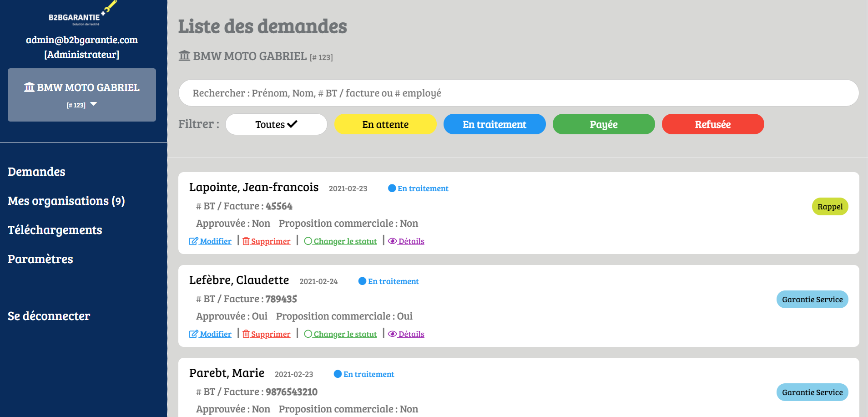Click the circle status icon for Lapointe
The height and width of the screenshot is (417, 868).
pos(308,241)
